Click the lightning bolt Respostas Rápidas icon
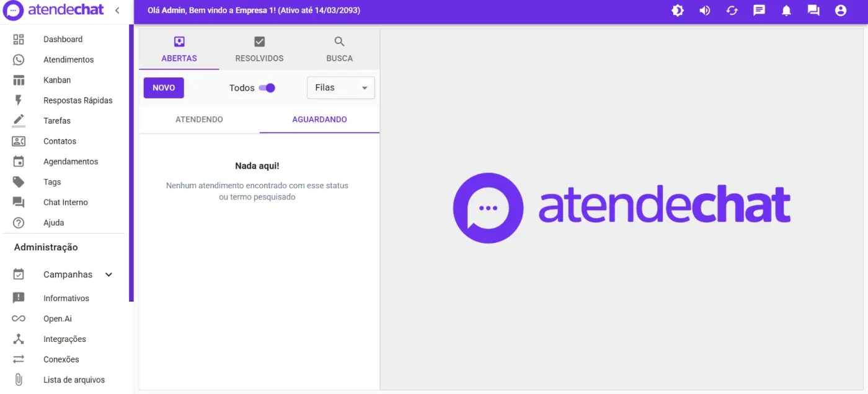Viewport: 868px width, 394px height. 19,100
